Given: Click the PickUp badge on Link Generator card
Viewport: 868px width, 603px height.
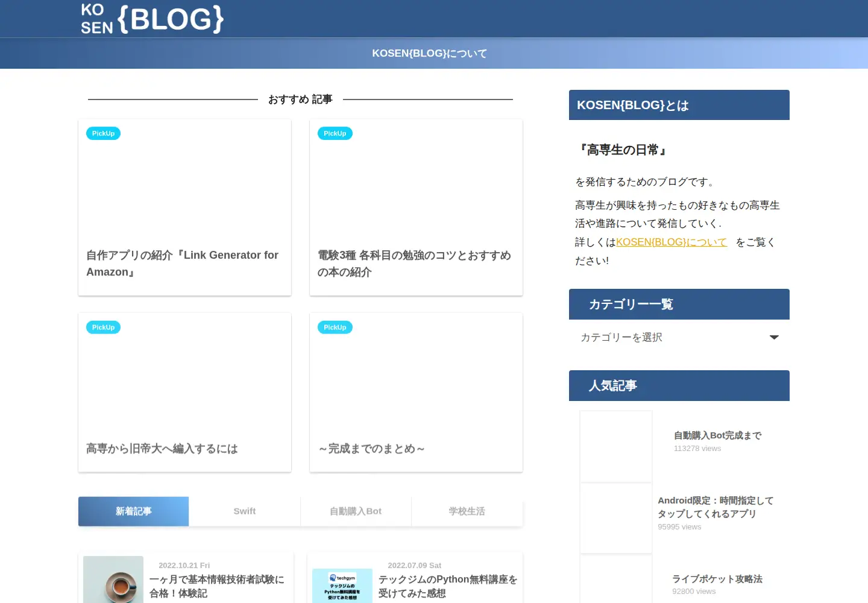Looking at the screenshot, I should click(103, 133).
